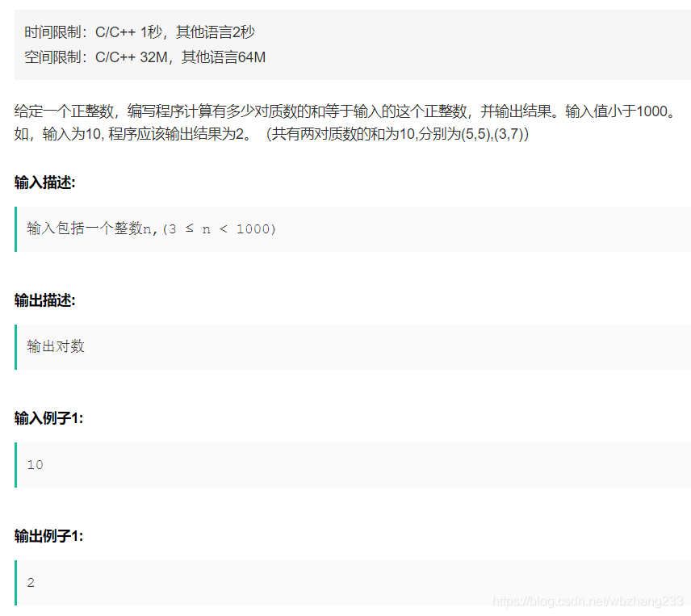691x616 pixels.
Task: Click the sample output value '2'
Action: pyautogui.click(x=31, y=583)
